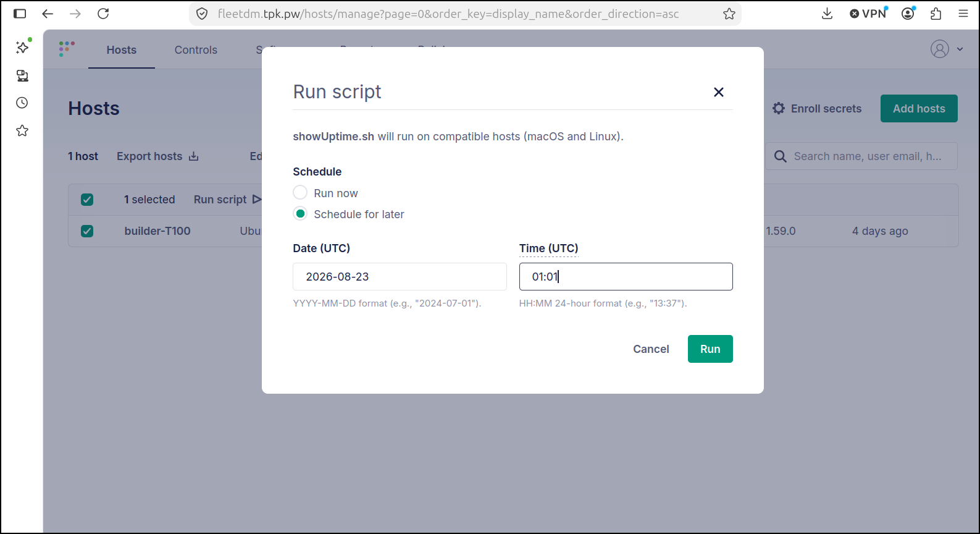The image size is (980, 534).
Task: Click the '4 days ago' cell
Action: pyautogui.click(x=880, y=231)
